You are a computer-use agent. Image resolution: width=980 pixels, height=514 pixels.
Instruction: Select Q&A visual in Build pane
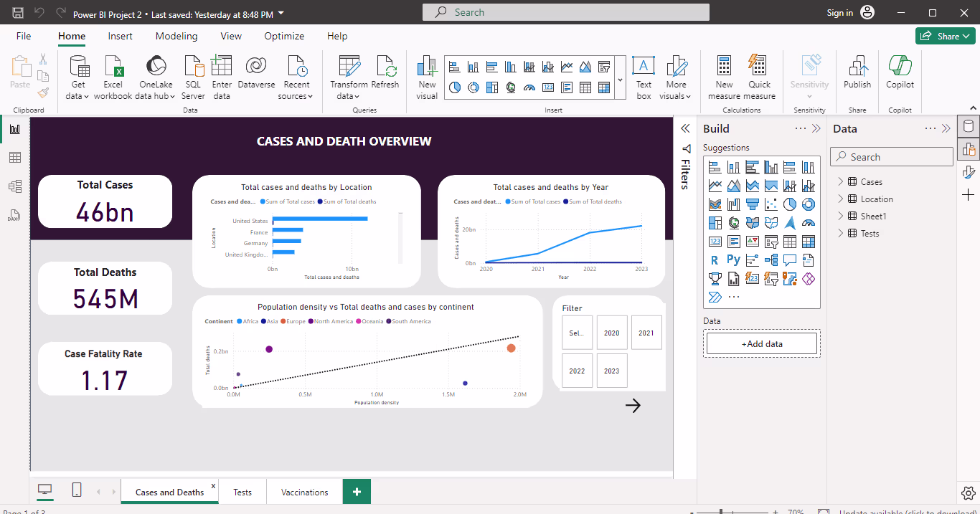click(x=790, y=260)
